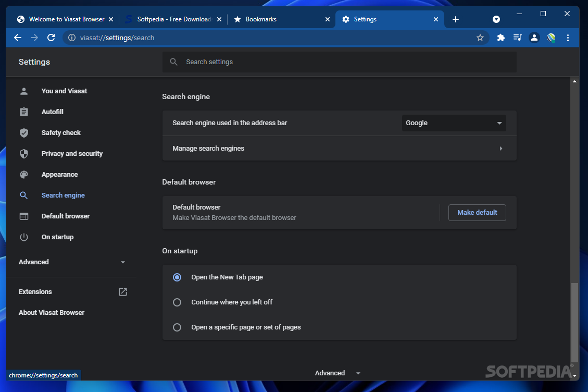This screenshot has width=588, height=392.
Task: Go back with the browser back arrow
Action: tap(18, 38)
